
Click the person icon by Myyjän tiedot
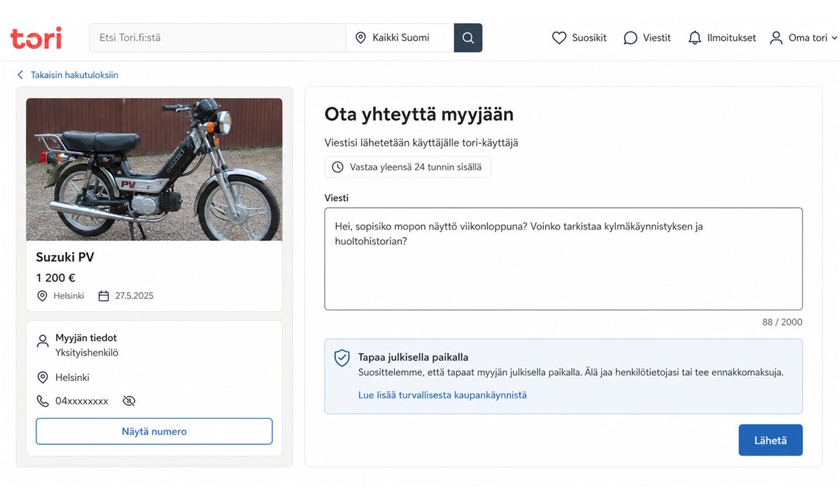pyautogui.click(x=43, y=342)
